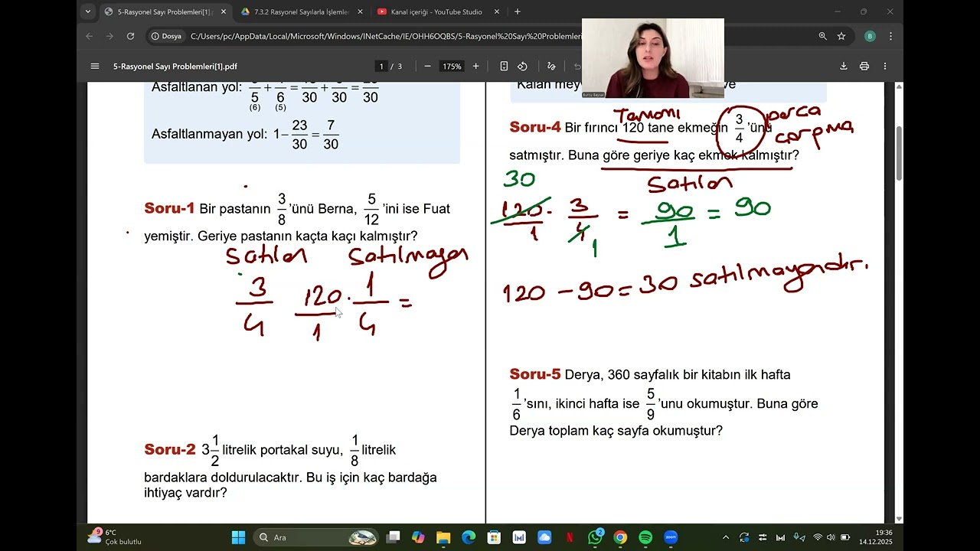Click the Soru-5 heading text
This screenshot has width=980, height=551.
tap(535, 374)
